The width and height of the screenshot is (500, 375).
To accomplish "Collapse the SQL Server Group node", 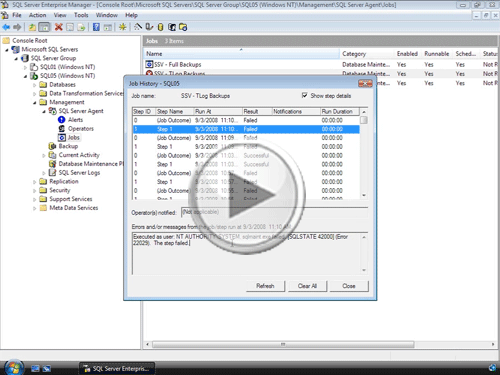I will point(16,59).
